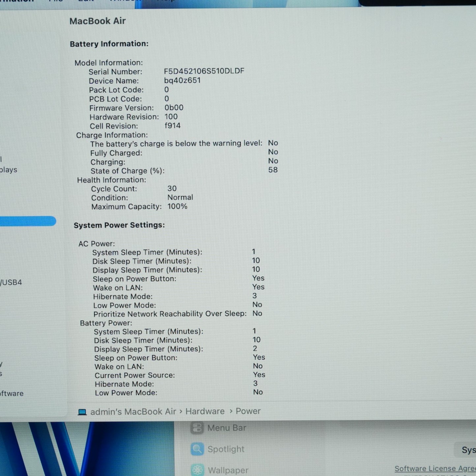The image size is (476, 476).
Task: Click cycle count value 30
Action: tap(172, 188)
